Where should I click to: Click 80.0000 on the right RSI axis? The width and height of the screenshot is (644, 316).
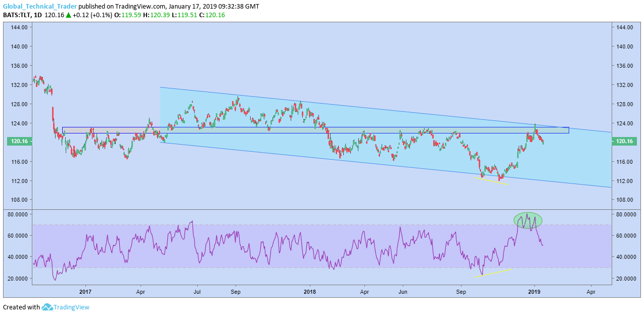point(626,214)
